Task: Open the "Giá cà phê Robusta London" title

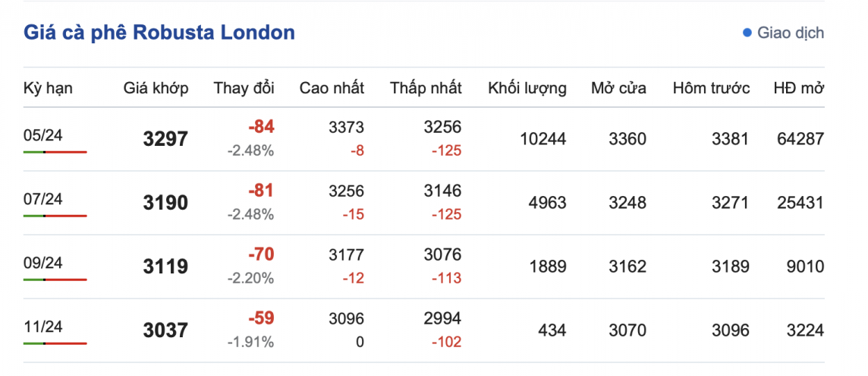Action: [x=159, y=33]
